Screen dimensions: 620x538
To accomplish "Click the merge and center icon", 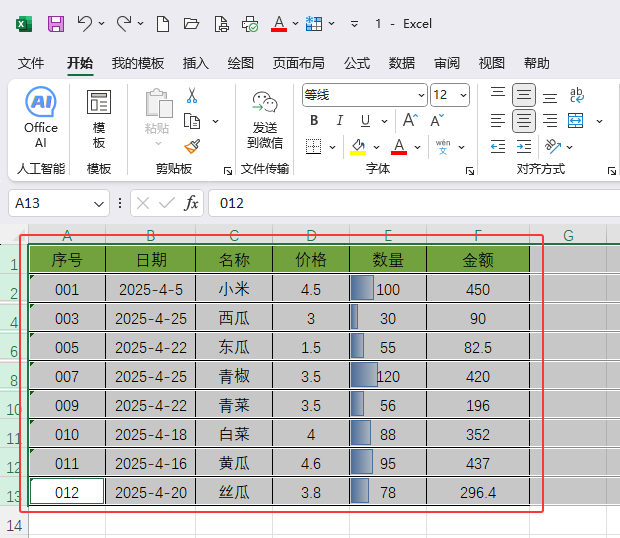I will [x=575, y=121].
